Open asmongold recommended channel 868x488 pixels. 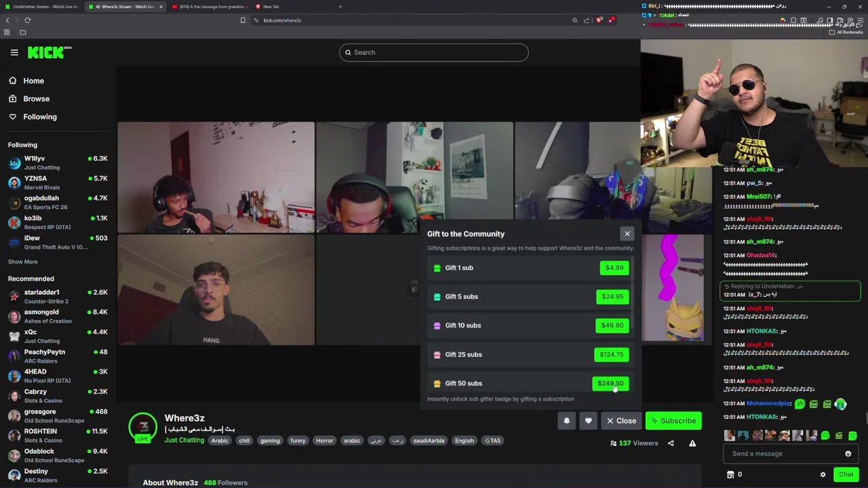pyautogui.click(x=58, y=317)
